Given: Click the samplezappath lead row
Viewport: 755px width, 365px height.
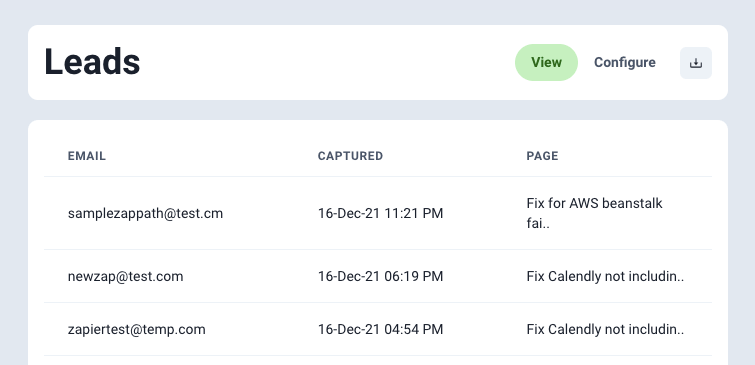Looking at the screenshot, I should 378,213.
